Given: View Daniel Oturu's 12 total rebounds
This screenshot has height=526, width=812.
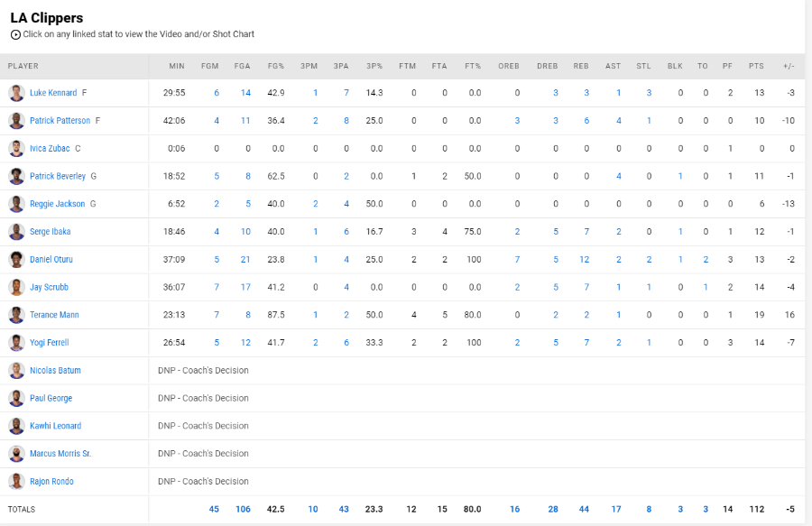Looking at the screenshot, I should tap(584, 259).
